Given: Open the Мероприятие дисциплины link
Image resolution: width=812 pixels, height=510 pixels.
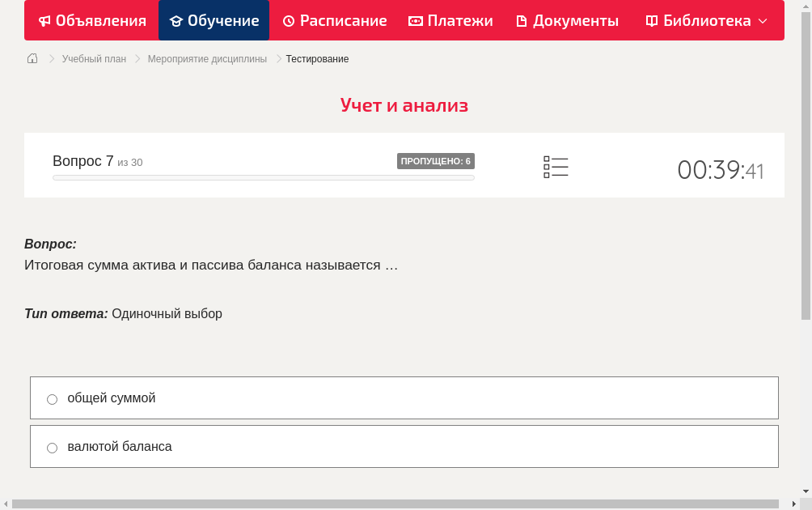Looking at the screenshot, I should click(205, 58).
